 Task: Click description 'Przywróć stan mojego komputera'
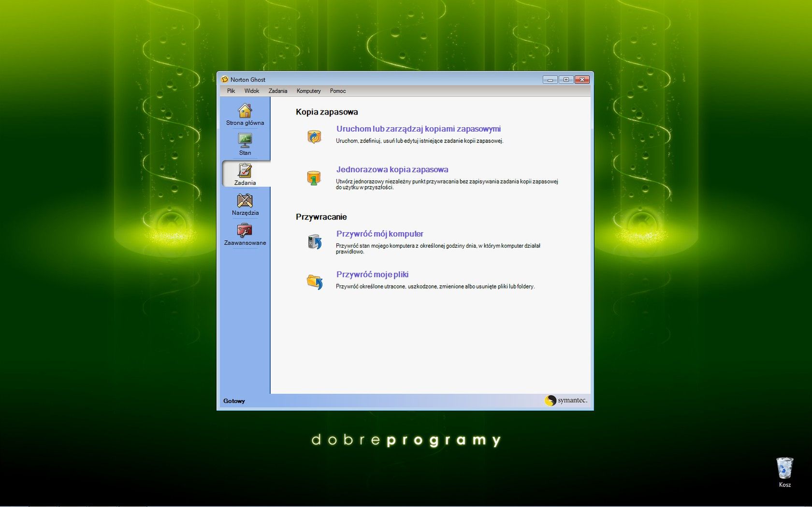tap(438, 249)
